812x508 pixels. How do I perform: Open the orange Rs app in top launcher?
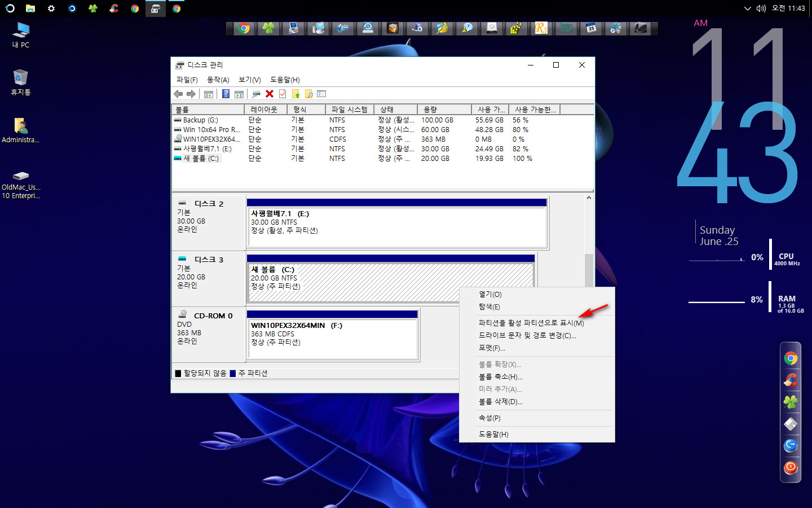point(541,28)
